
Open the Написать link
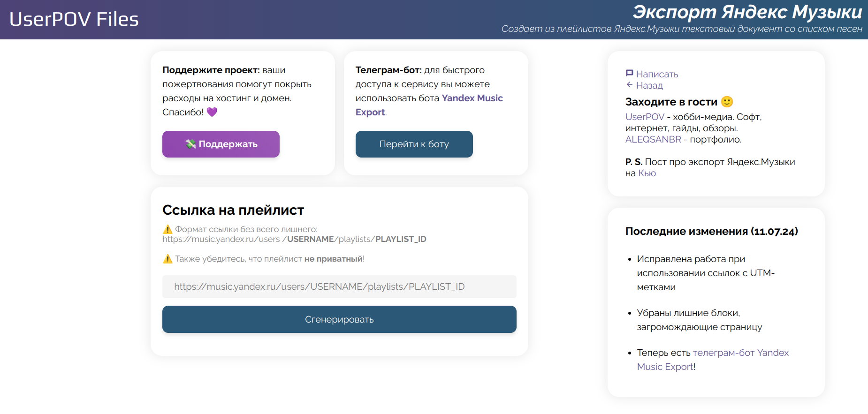656,74
